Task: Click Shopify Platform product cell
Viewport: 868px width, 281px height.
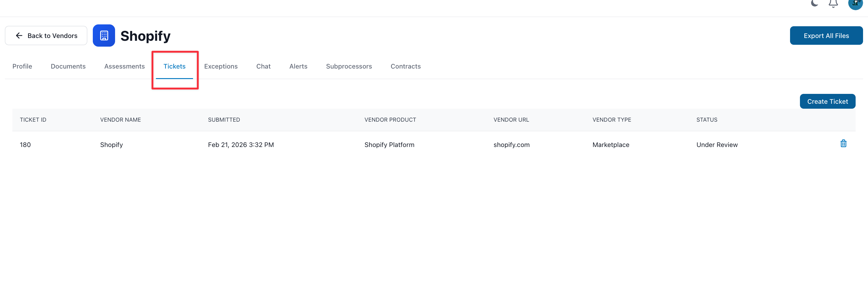Action: point(389,145)
